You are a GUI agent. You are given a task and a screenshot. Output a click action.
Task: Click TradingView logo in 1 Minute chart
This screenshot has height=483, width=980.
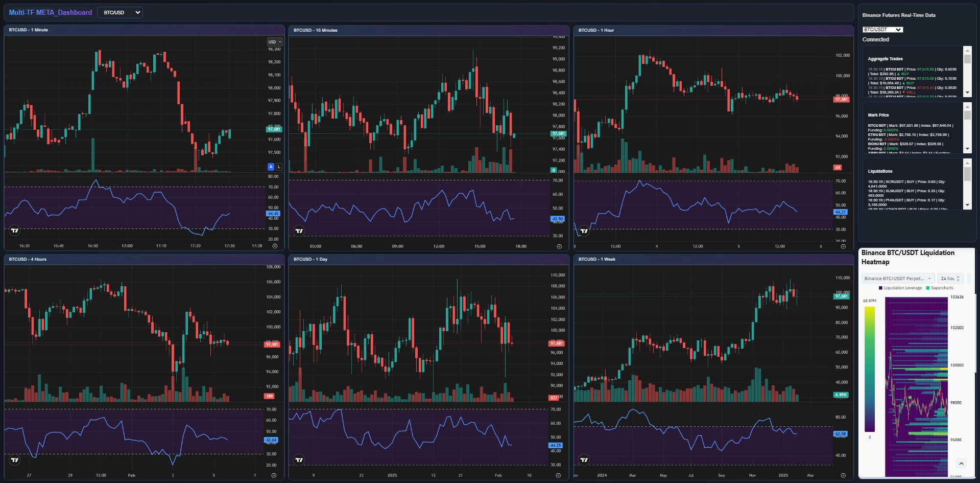(x=15, y=231)
